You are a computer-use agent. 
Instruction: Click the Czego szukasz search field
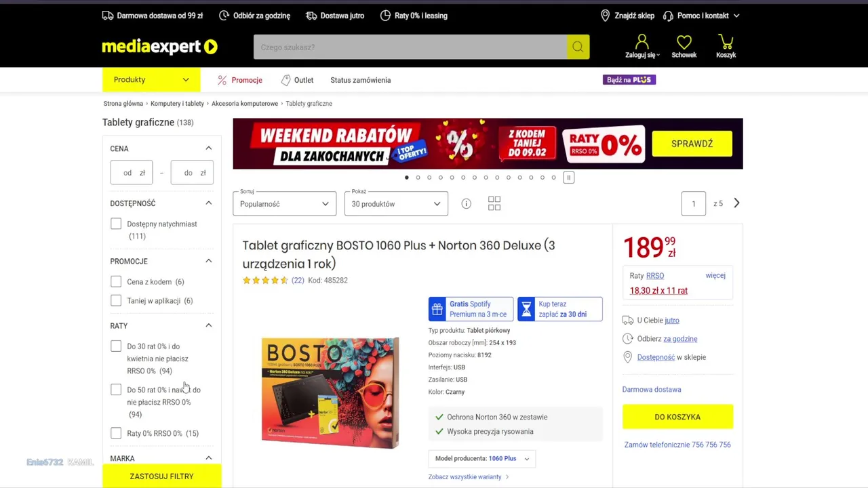click(x=410, y=47)
